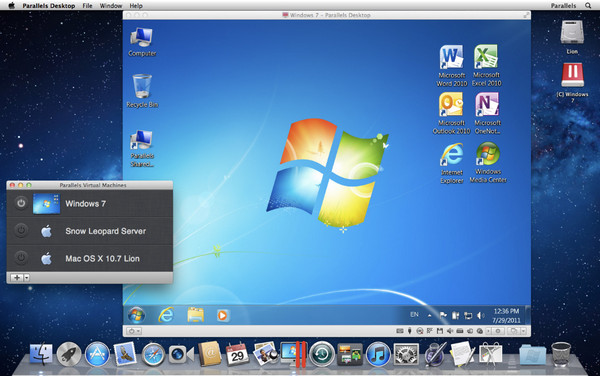Toggle power button for Windows 7 VM
Viewport: 600px width, 376px height.
pos(21,203)
